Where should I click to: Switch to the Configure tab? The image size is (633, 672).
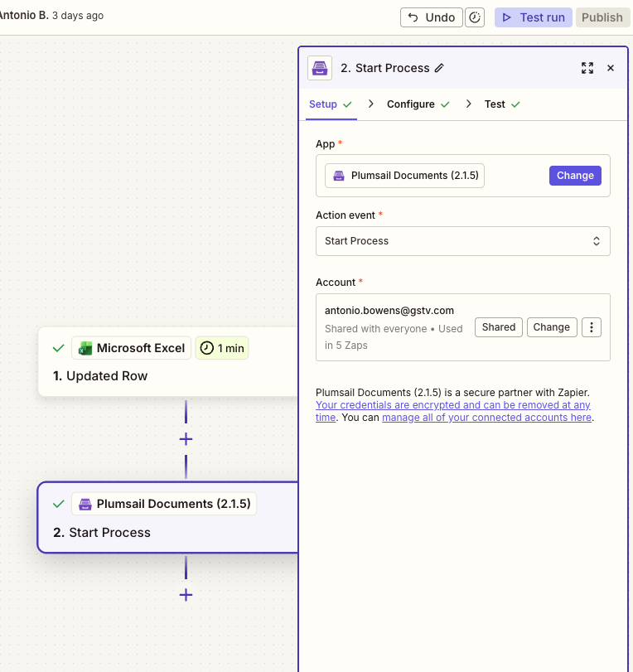411,104
